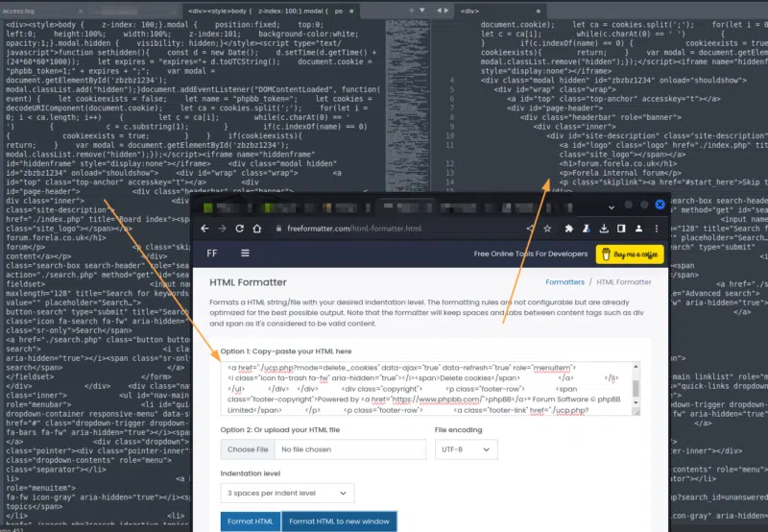768x532 pixels.
Task: Click the flask labs icon in toolbar
Action: click(x=586, y=229)
